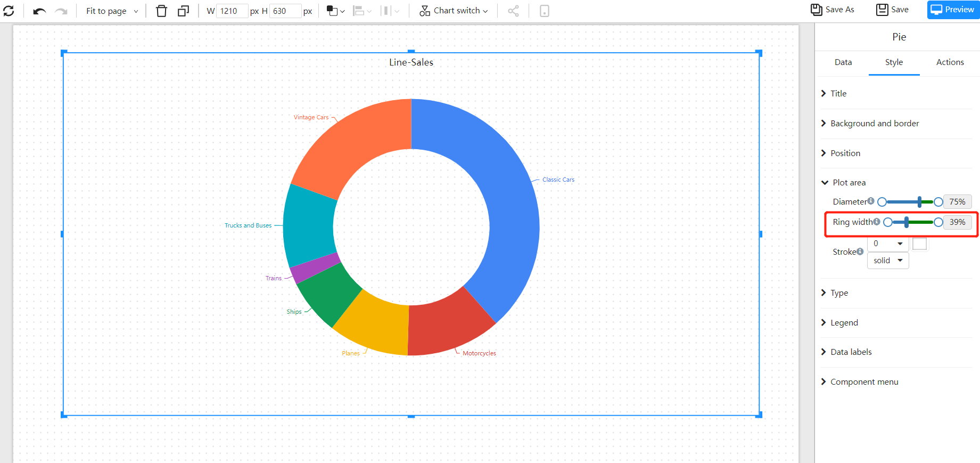Image resolution: width=980 pixels, height=463 pixels.
Task: Click the Trucks and Buses label
Action: point(248,225)
